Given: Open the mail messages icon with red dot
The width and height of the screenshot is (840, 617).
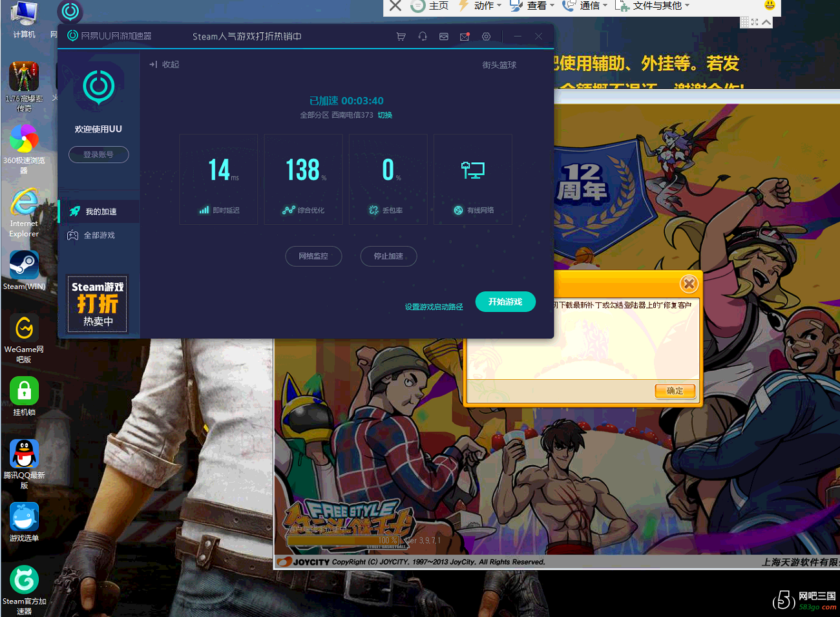Looking at the screenshot, I should pos(465,37).
